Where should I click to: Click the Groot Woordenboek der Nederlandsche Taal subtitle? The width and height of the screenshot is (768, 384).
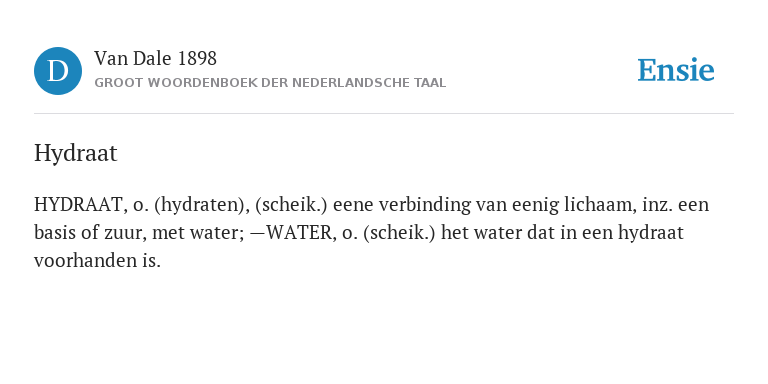click(x=270, y=83)
